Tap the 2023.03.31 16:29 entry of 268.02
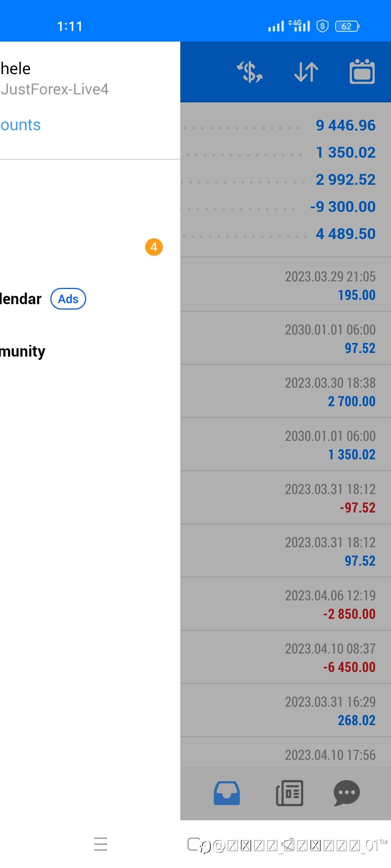Image resolution: width=391 pixels, height=868 pixels. (x=285, y=711)
